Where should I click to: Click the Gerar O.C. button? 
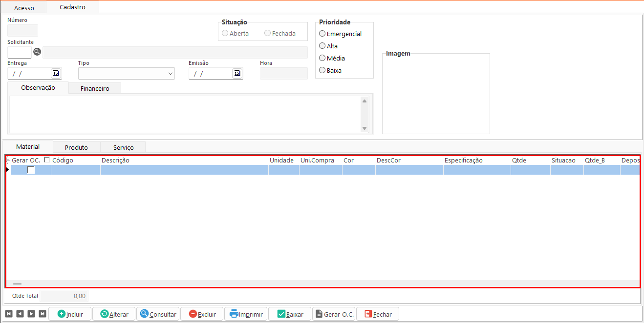(334, 314)
